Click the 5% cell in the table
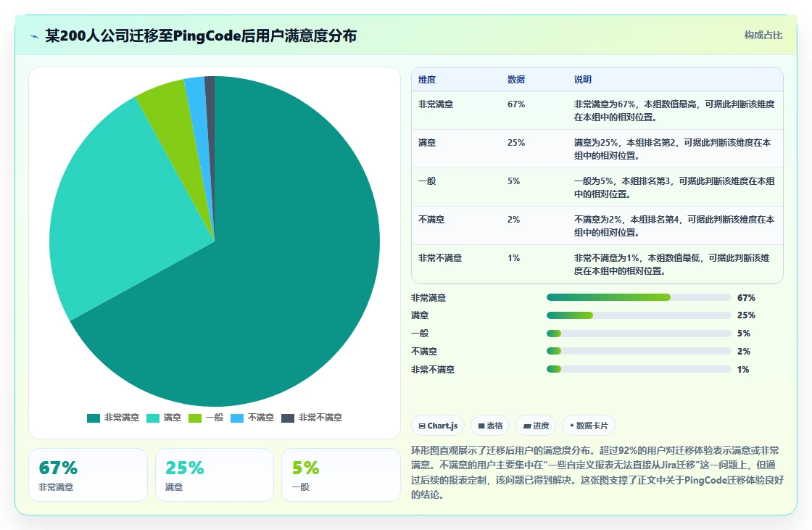Viewport: 812px width, 530px height. point(514,181)
